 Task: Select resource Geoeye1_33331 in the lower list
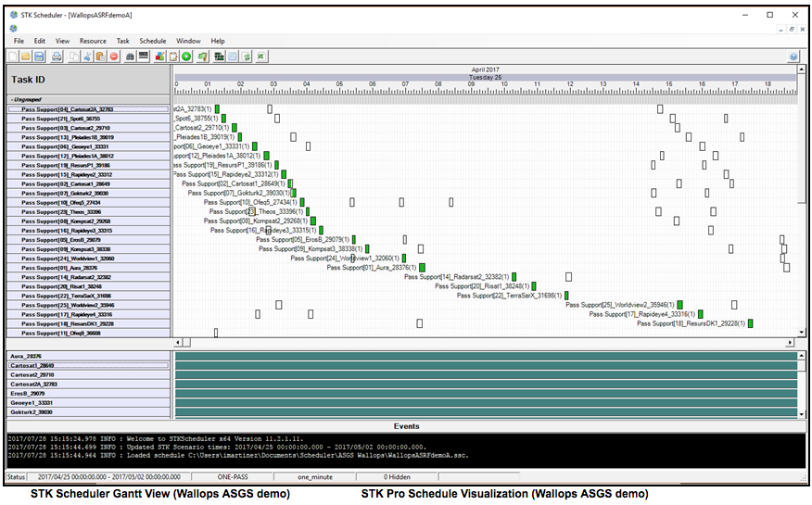[x=89, y=402]
